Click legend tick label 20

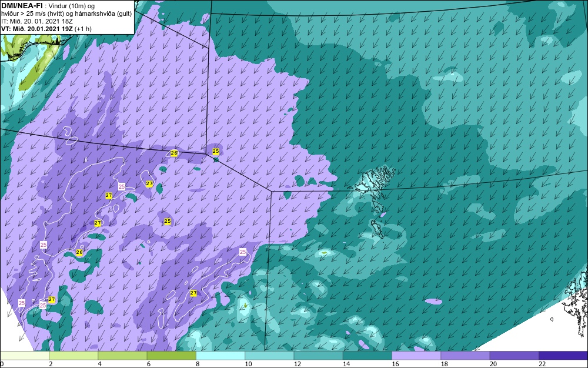click(x=493, y=364)
